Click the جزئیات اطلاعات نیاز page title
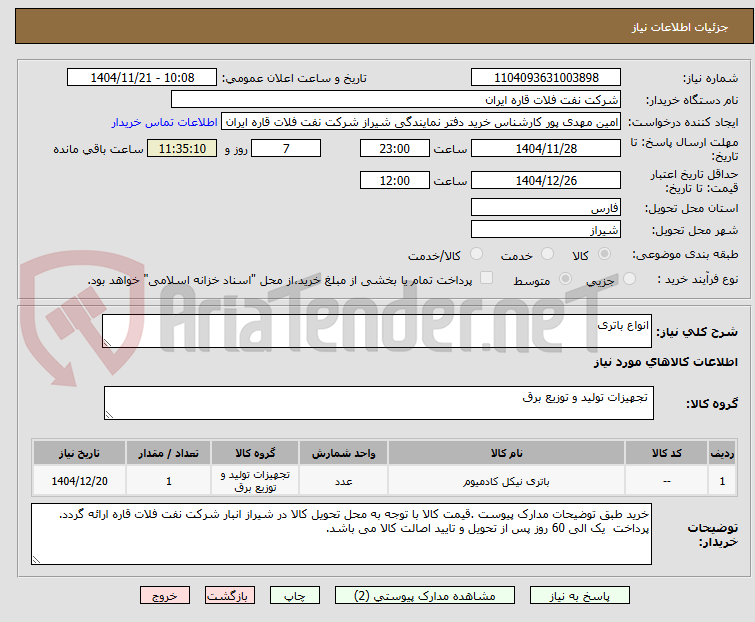Screen dimensions: 755x622 tap(679, 27)
